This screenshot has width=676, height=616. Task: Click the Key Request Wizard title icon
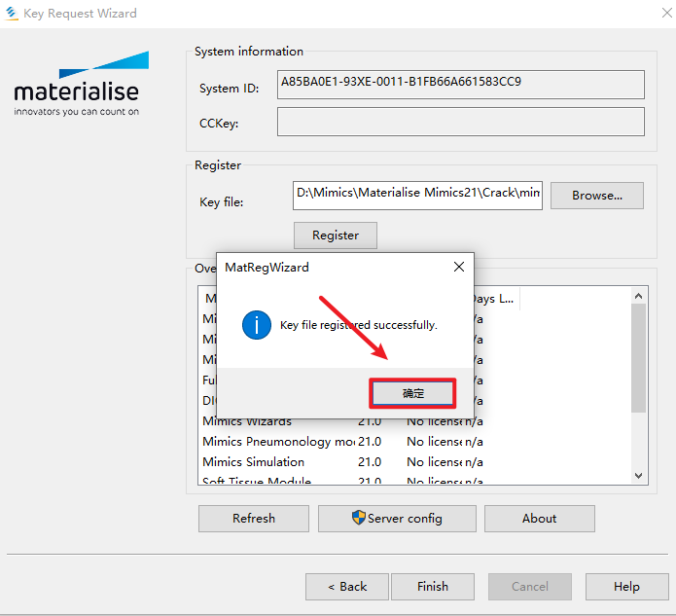point(10,14)
